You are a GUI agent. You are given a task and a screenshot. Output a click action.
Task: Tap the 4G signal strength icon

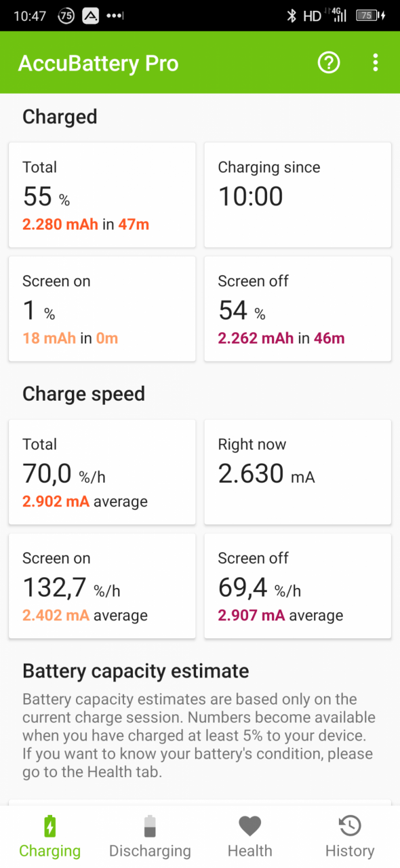coord(338,15)
